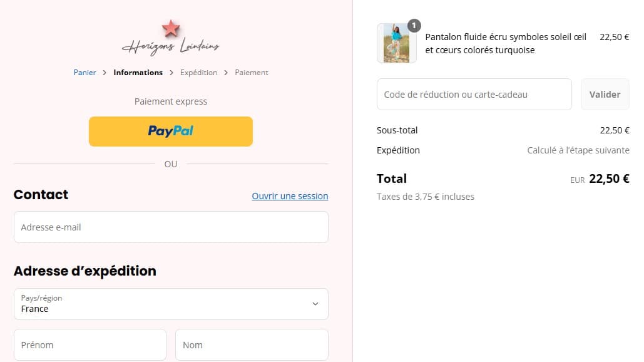Click the red star above the logo
The width and height of the screenshot is (644, 362).
pos(170,27)
